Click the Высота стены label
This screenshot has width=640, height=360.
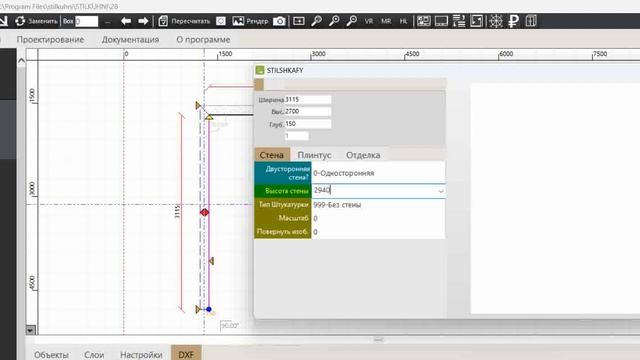283,191
